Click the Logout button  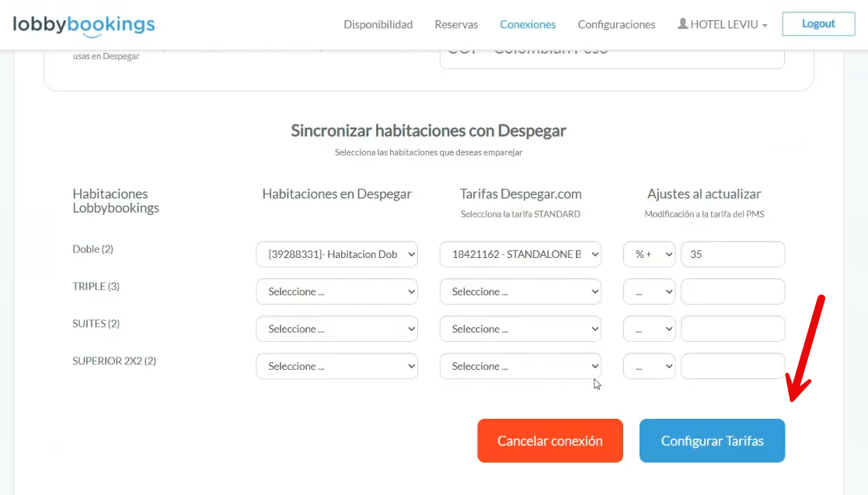click(818, 24)
